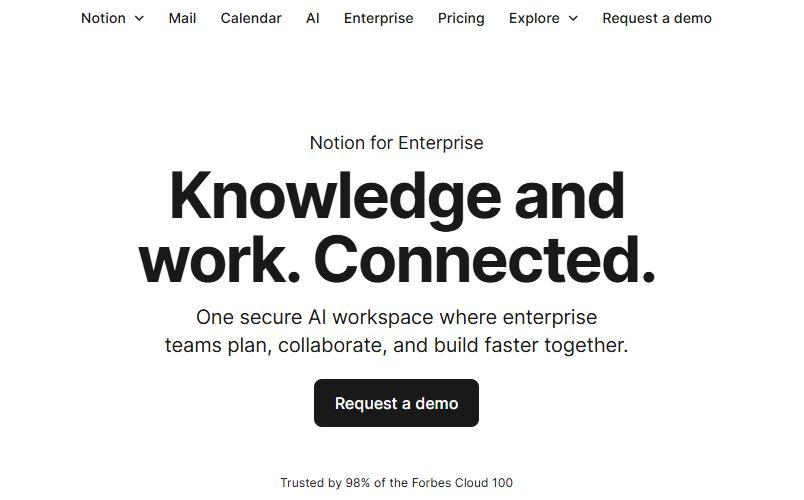Viewport: 804px width, 500px height.
Task: Open the Notion menu in the navigation bar
Action: pyautogui.click(x=103, y=18)
